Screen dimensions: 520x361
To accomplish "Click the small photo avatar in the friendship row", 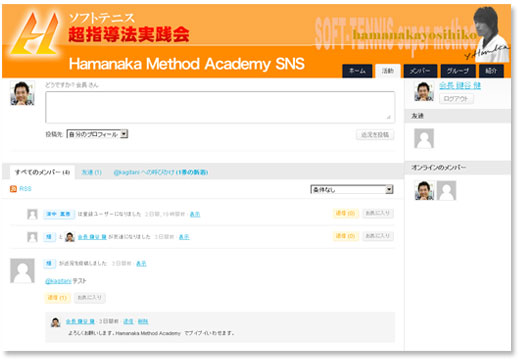I will [70, 237].
